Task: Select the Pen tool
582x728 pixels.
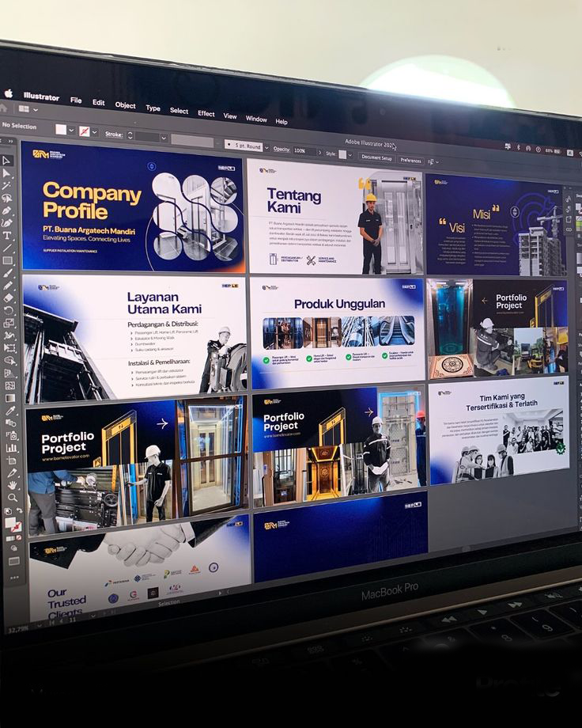Action: pos(6,210)
